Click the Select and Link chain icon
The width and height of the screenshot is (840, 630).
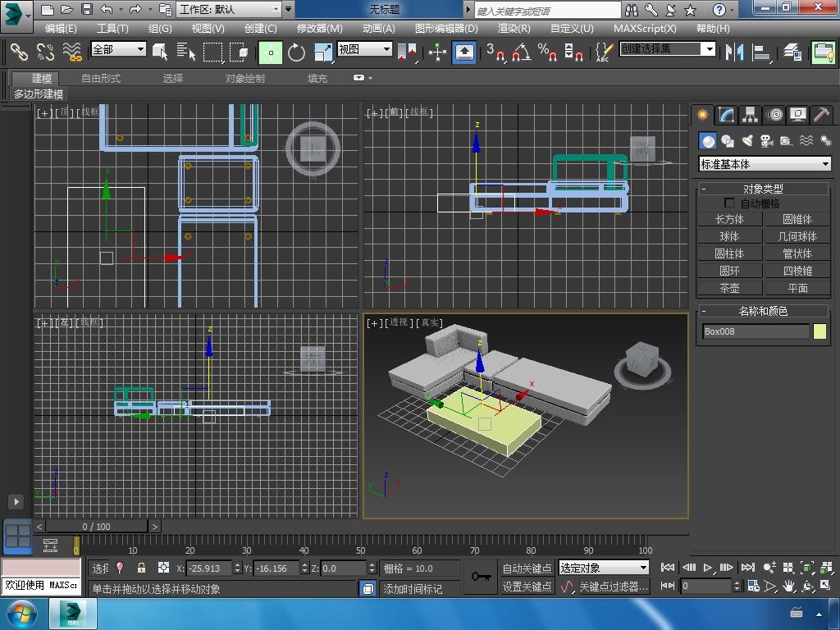click(19, 52)
